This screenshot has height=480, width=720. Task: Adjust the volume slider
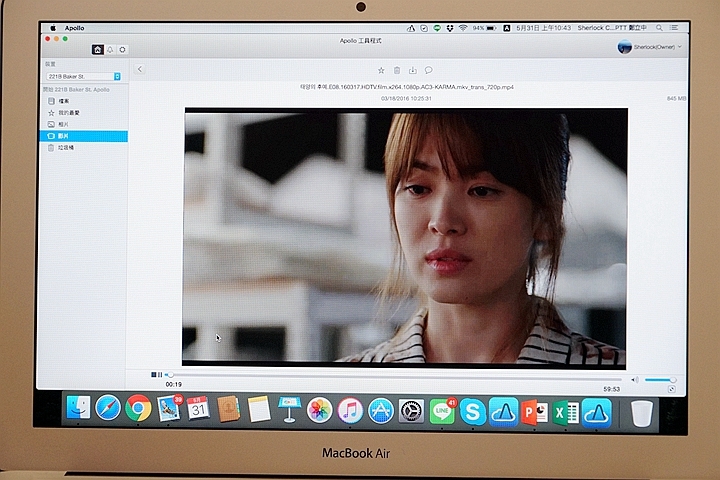660,380
